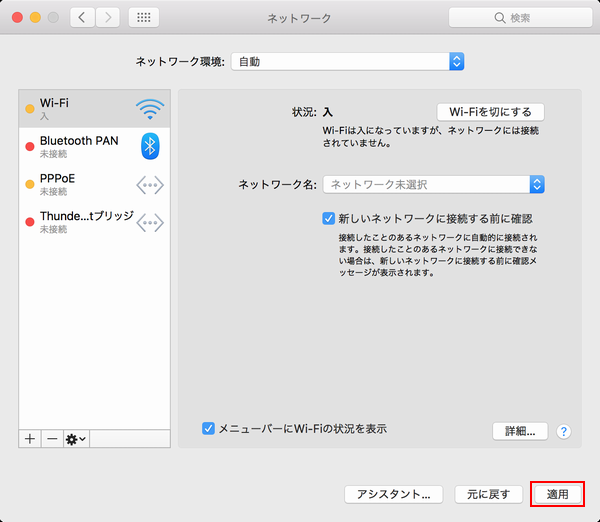
Task: Toggle メニューバーにWi-Fiの状況を表示 checkbox
Action: pyautogui.click(x=209, y=428)
